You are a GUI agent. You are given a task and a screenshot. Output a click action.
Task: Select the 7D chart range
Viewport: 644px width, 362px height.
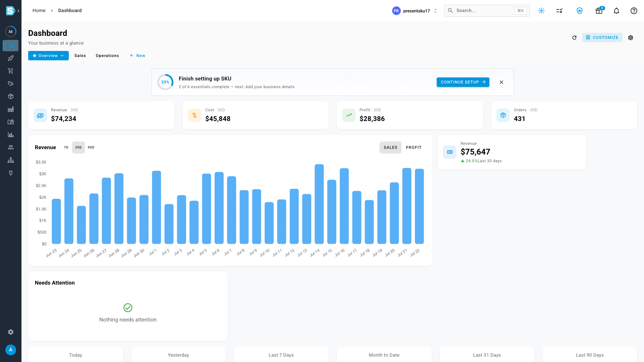click(x=66, y=147)
